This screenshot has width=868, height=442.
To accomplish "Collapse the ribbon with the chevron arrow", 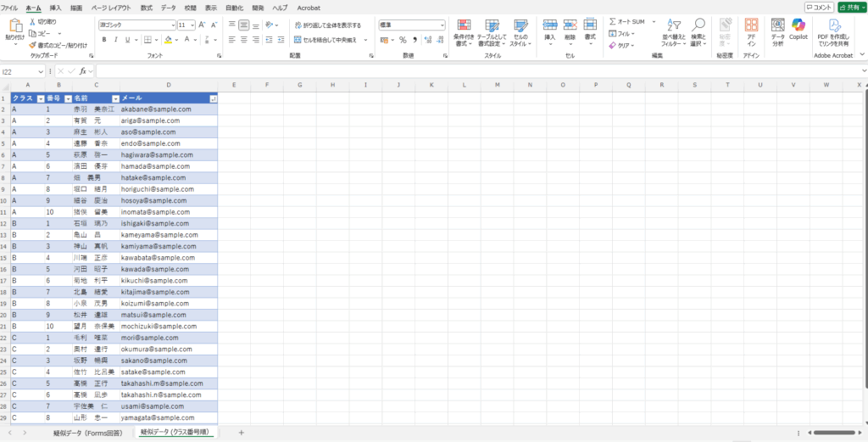I will (861, 54).
